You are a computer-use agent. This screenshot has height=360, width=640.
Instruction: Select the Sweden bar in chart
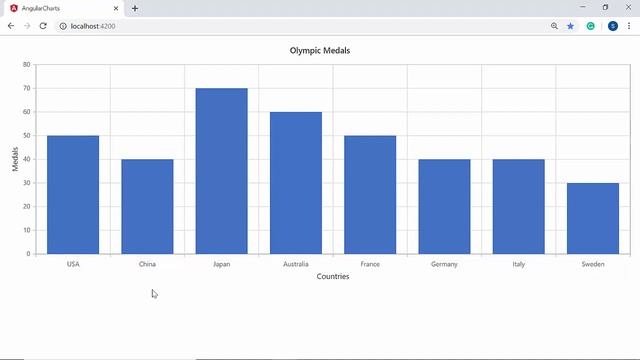[x=593, y=218]
